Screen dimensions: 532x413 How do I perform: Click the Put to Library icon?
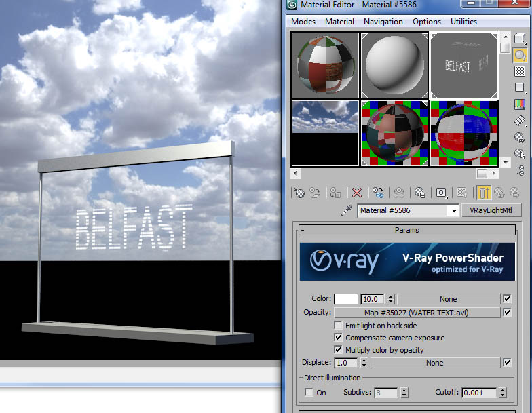click(x=419, y=193)
